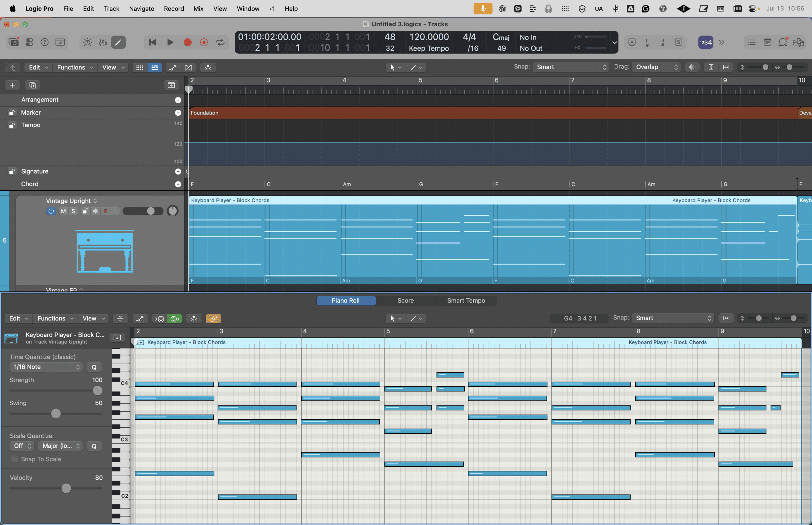Switch Tracks area to grid view button
Screen dimensions: 812x525
pyautogui.click(x=140, y=68)
